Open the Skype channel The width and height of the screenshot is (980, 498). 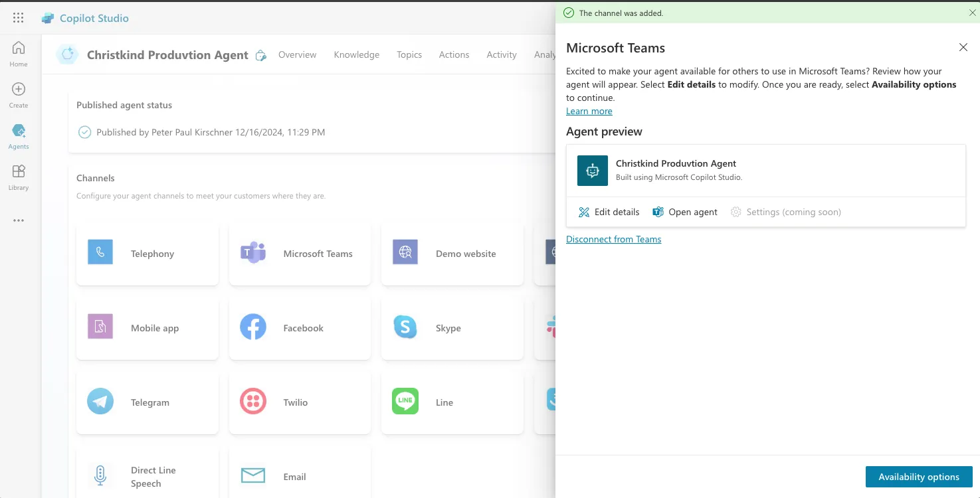click(x=452, y=327)
